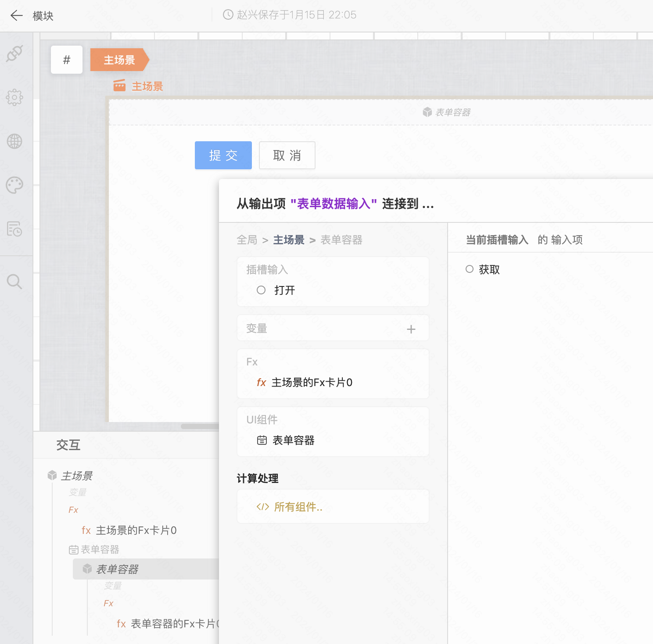The width and height of the screenshot is (653, 644).
Task: Choose 主场景的Fx卡片0 in the dialog
Action: [x=312, y=383]
